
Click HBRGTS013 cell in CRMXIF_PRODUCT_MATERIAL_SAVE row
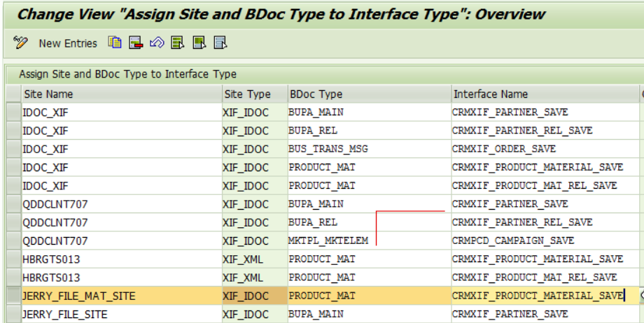point(122,259)
